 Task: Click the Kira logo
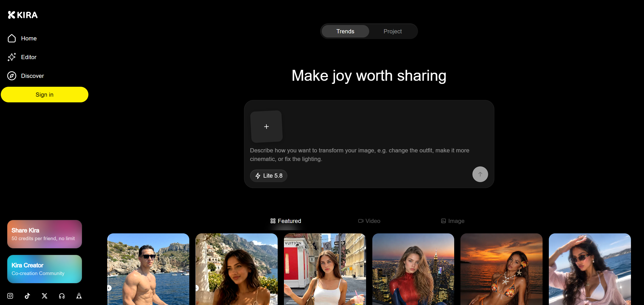pyautogui.click(x=23, y=15)
